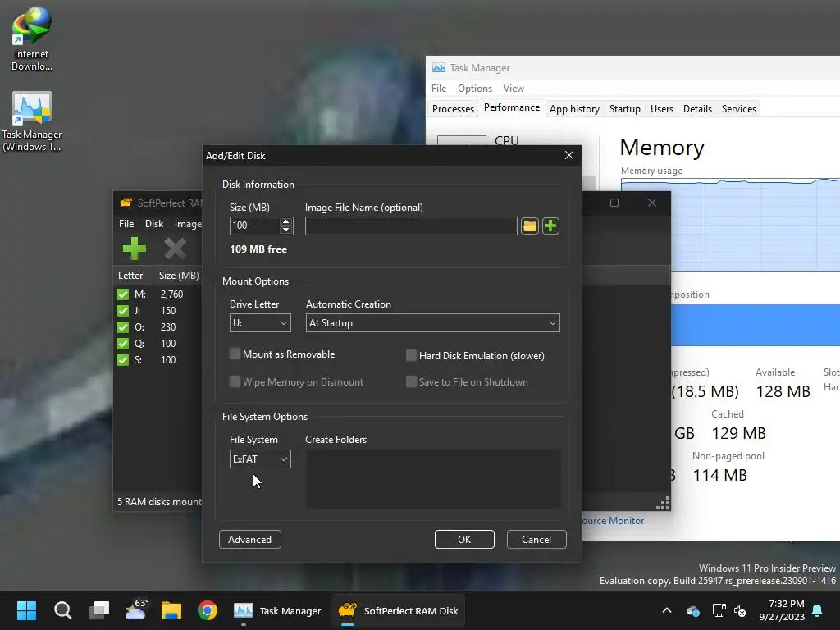Click the grey X remove disk icon
Viewport: 840px width, 630px height.
point(176,249)
